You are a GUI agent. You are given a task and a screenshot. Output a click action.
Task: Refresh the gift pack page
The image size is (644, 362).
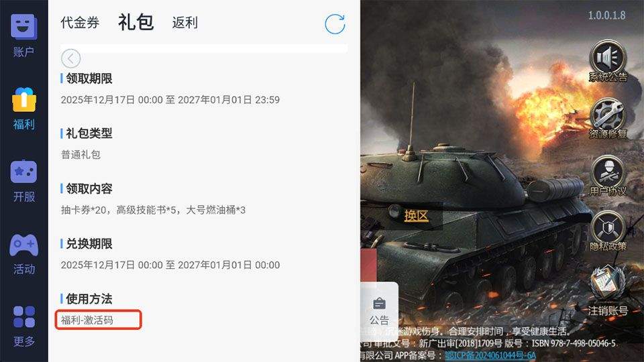pyautogui.click(x=335, y=24)
